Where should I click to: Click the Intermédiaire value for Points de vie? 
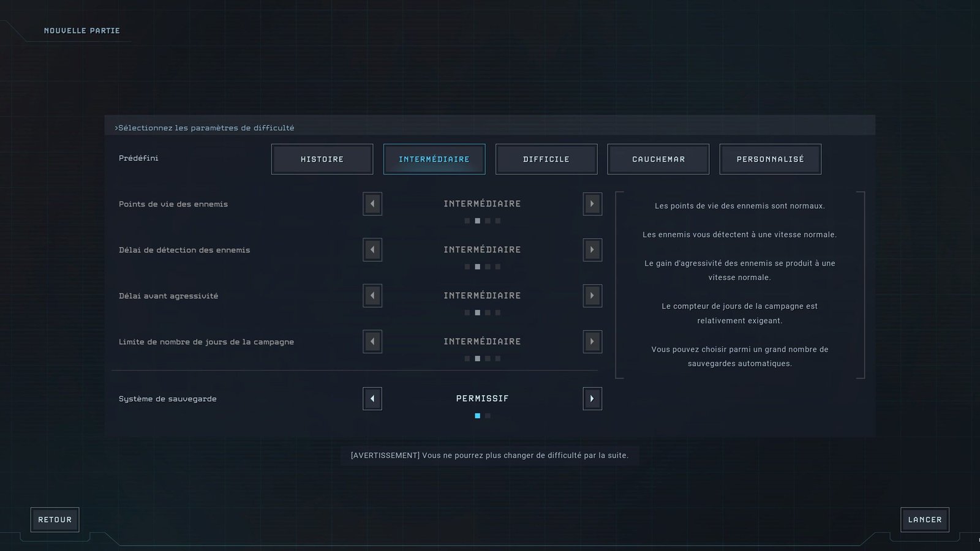coord(482,204)
